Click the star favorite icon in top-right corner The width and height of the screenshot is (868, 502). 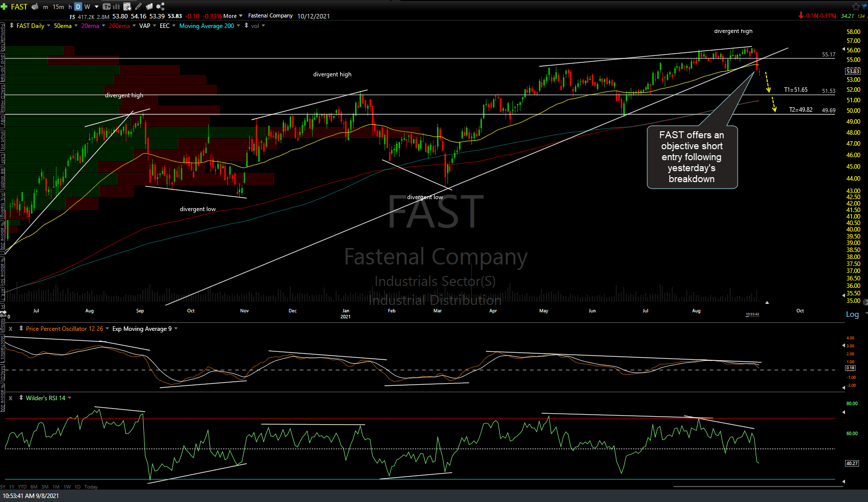coord(857,6)
